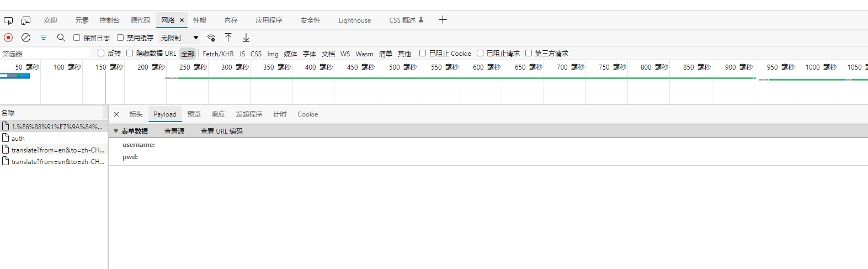Clear the network log
Screen dimensions: 868x269
tap(26, 38)
